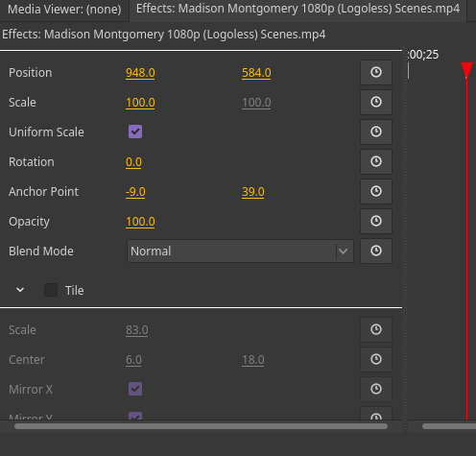Open the Blend Mode Normal dropdown
This screenshot has height=456, width=476.
[x=240, y=252]
